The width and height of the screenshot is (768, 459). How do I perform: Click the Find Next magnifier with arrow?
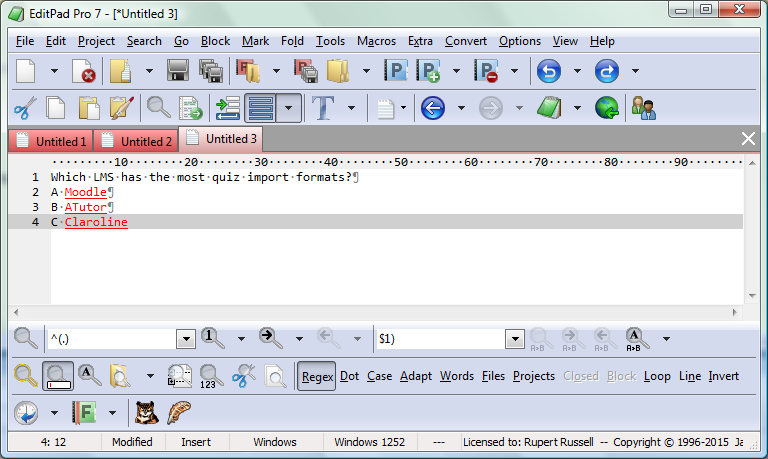[x=271, y=338]
